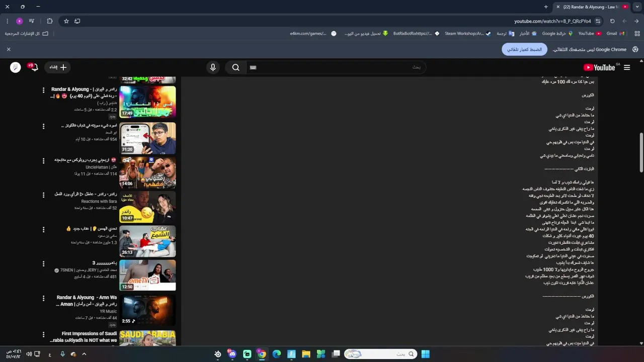The image size is (644, 362).
Task: Go back using Chrome's back arrow
Action: [636, 21]
